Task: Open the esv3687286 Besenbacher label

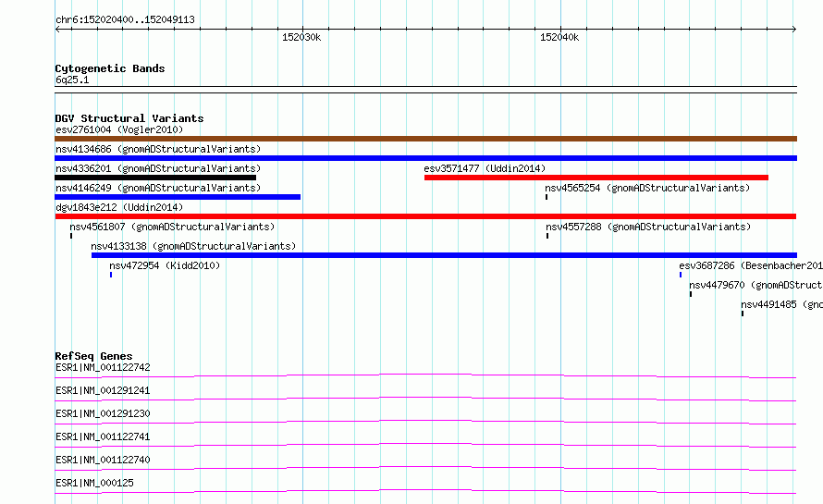Action: pos(751,265)
